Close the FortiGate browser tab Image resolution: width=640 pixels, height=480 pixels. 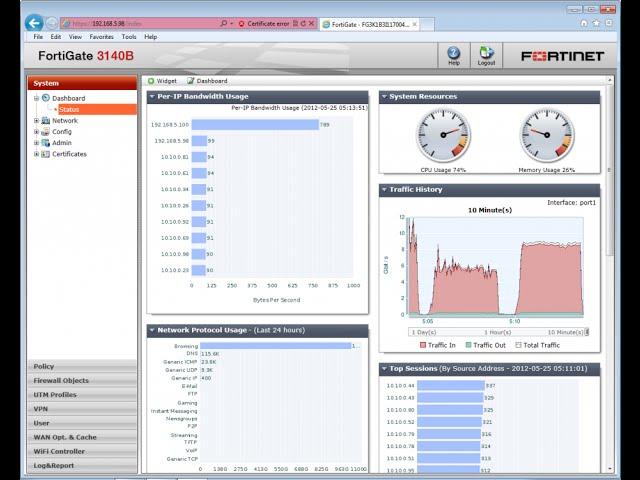point(414,24)
